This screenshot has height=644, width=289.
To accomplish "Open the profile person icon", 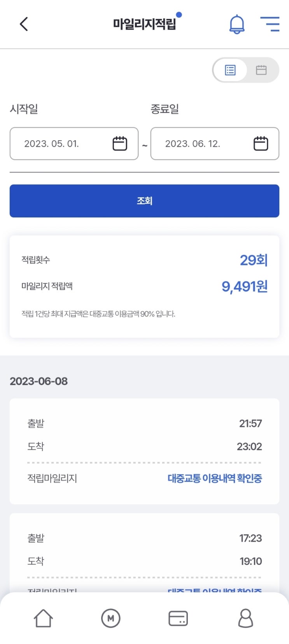I will [x=245, y=618].
